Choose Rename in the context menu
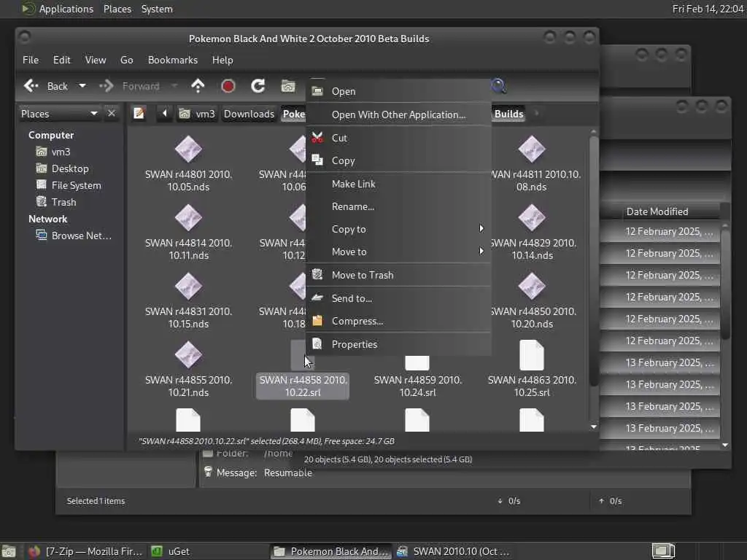This screenshot has height=560, width=747. pyautogui.click(x=399, y=206)
